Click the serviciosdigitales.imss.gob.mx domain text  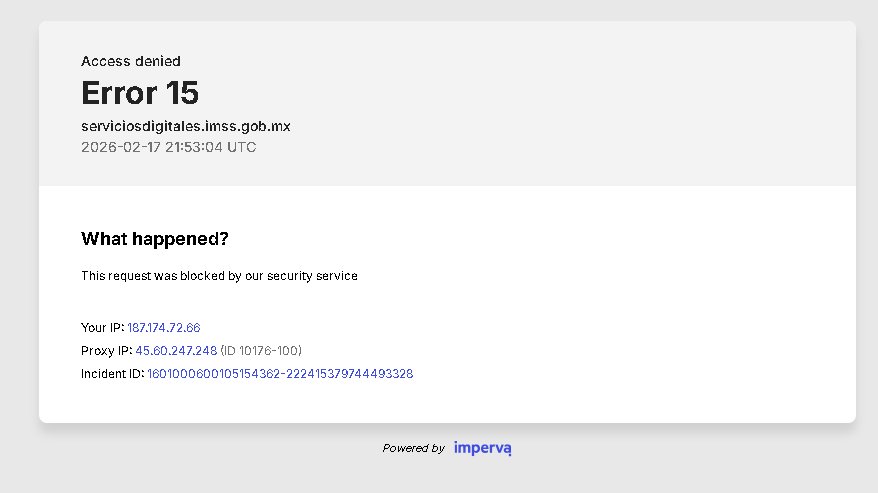coord(186,127)
